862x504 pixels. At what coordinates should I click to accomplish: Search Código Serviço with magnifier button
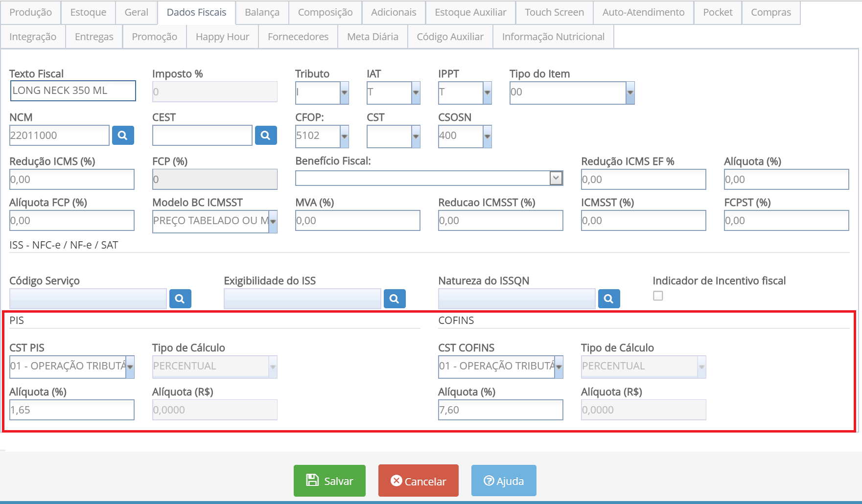click(180, 299)
